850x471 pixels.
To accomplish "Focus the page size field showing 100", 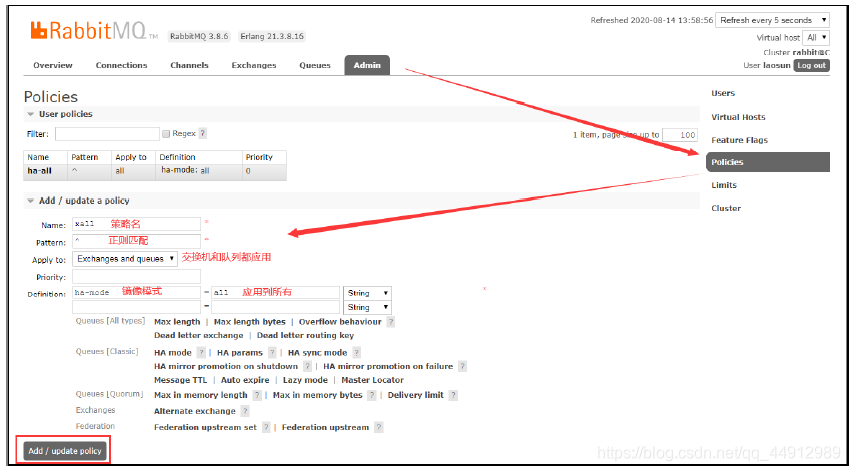I will pos(680,135).
